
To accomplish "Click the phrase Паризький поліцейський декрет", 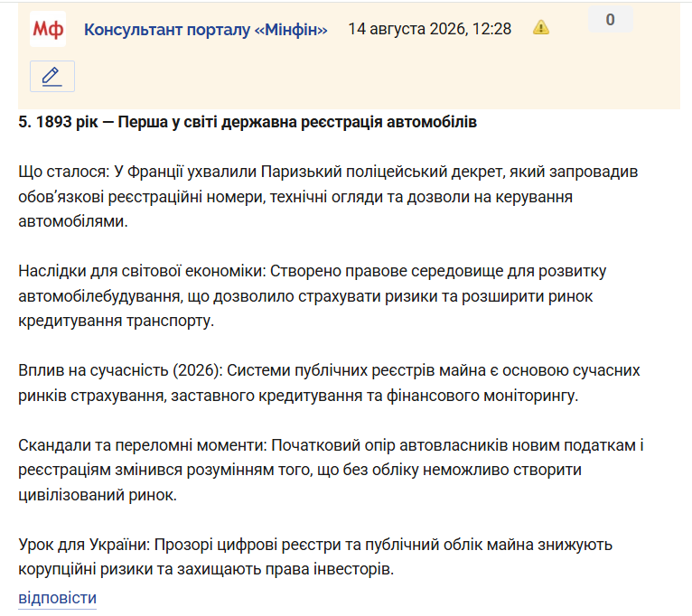I will click(x=383, y=172).
